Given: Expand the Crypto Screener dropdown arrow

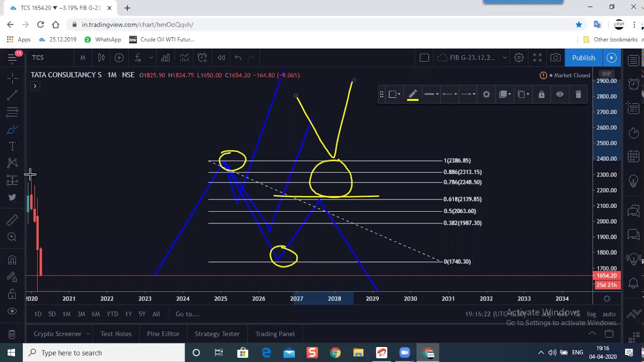Looking at the screenshot, I should pos(88,334).
